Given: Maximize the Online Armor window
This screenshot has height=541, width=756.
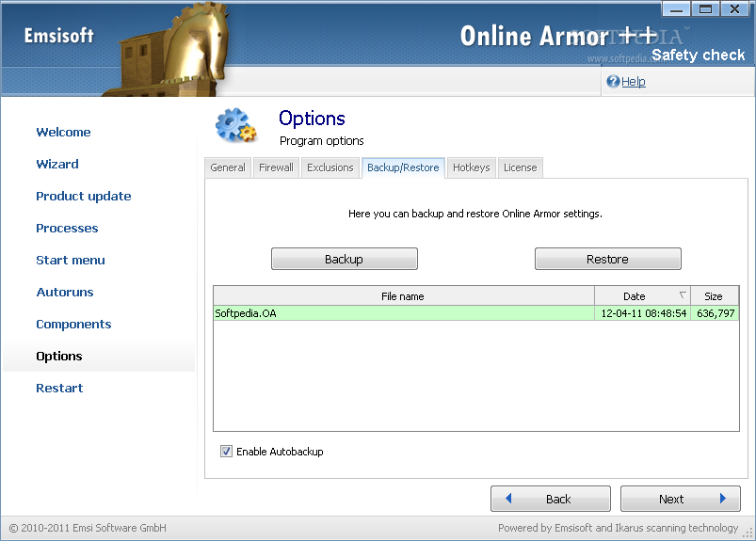Looking at the screenshot, I should coord(705,8).
